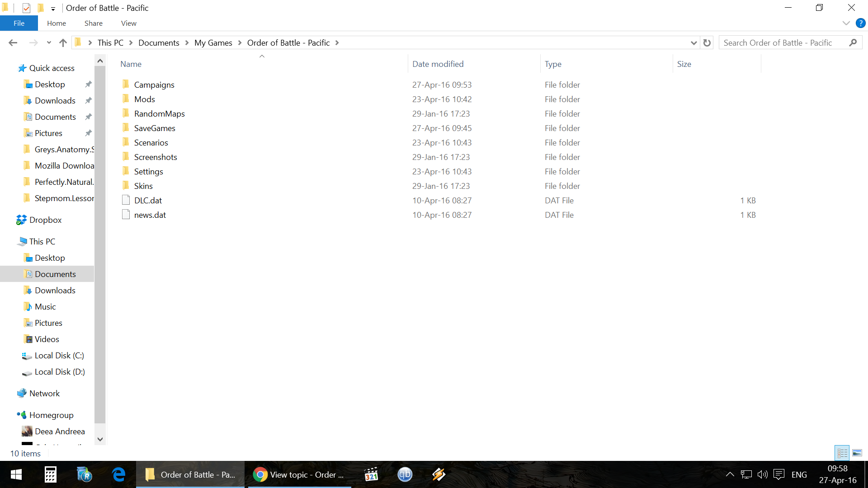Switch to large thumbnails view layout
This screenshot has width=868, height=488.
tap(857, 452)
